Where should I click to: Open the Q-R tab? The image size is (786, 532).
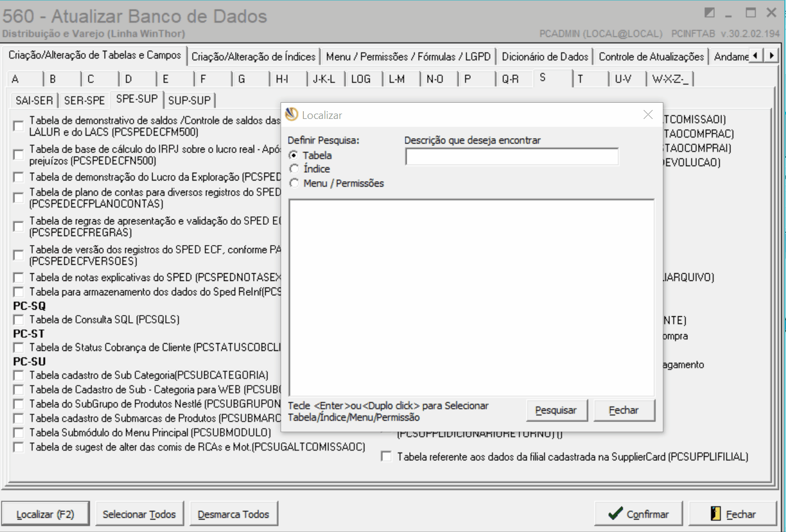coord(514,79)
